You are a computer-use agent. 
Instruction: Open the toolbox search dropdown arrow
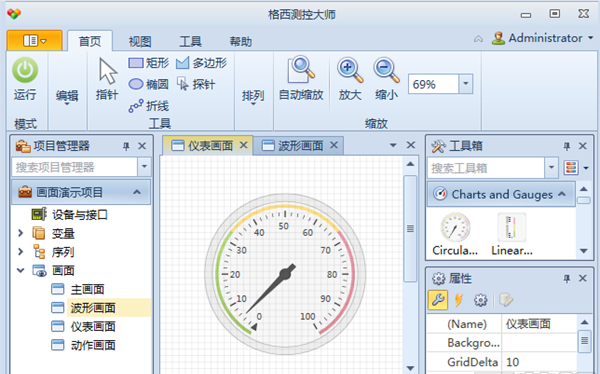coord(551,168)
